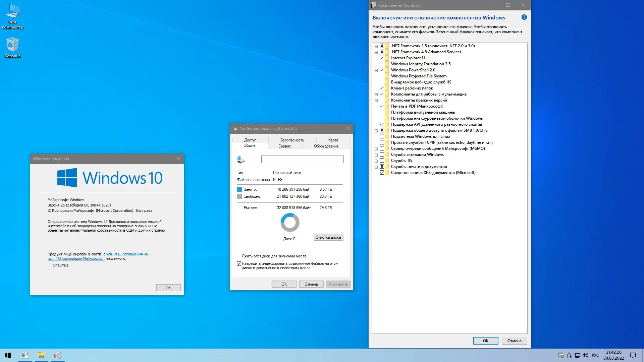Open File Explorer from the taskbar
Image resolution: width=644 pixels, height=362 pixels.
pos(41,355)
